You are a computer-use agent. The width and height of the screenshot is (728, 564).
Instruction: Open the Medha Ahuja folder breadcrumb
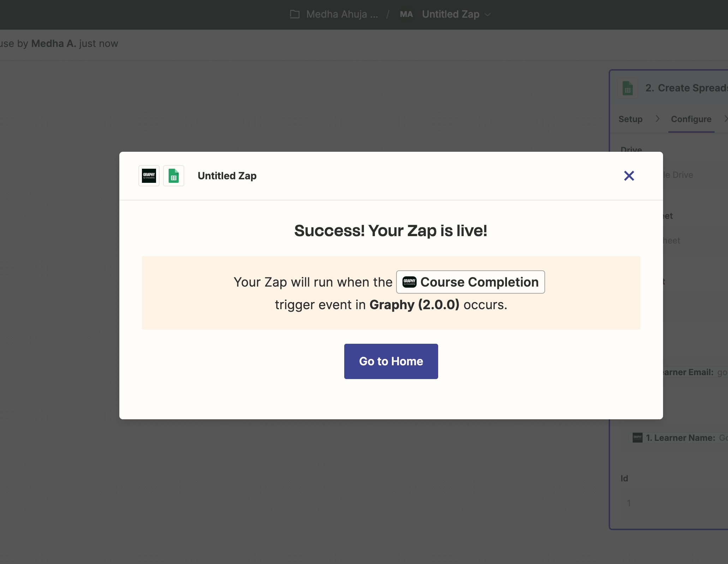342,14
